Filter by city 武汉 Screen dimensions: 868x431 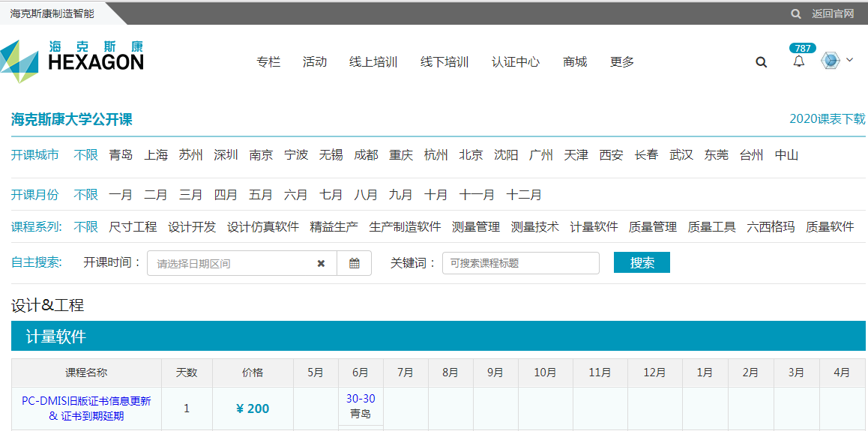click(x=681, y=155)
